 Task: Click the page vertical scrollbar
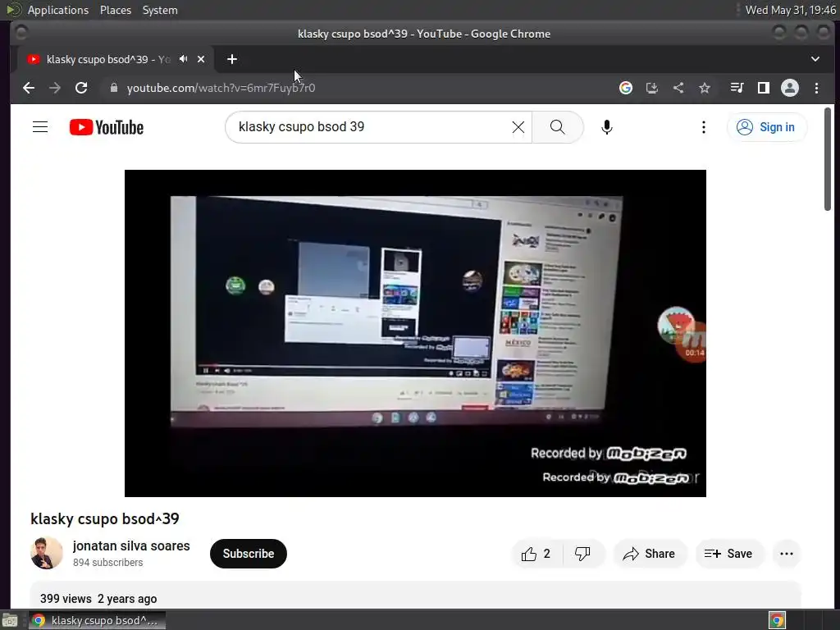[x=828, y=159]
